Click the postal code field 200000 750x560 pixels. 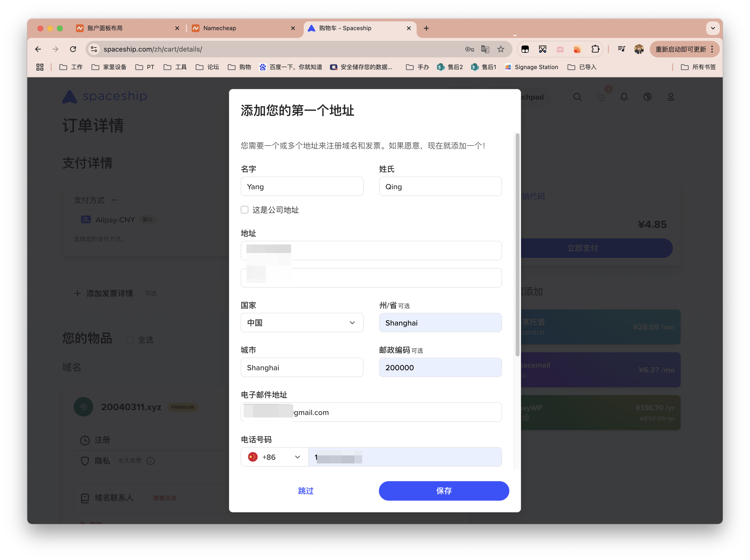click(440, 368)
